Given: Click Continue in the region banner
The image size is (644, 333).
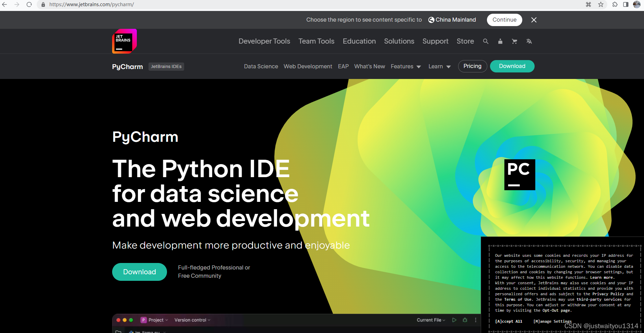Looking at the screenshot, I should pos(504,20).
